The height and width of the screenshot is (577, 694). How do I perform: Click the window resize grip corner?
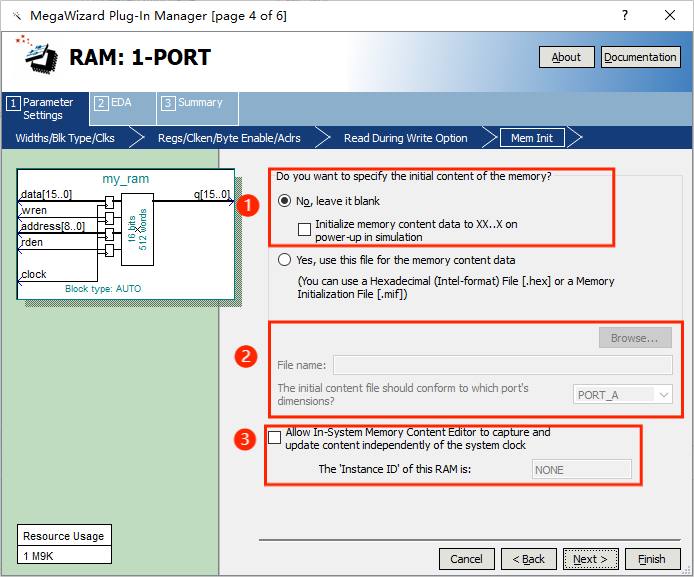(688, 572)
